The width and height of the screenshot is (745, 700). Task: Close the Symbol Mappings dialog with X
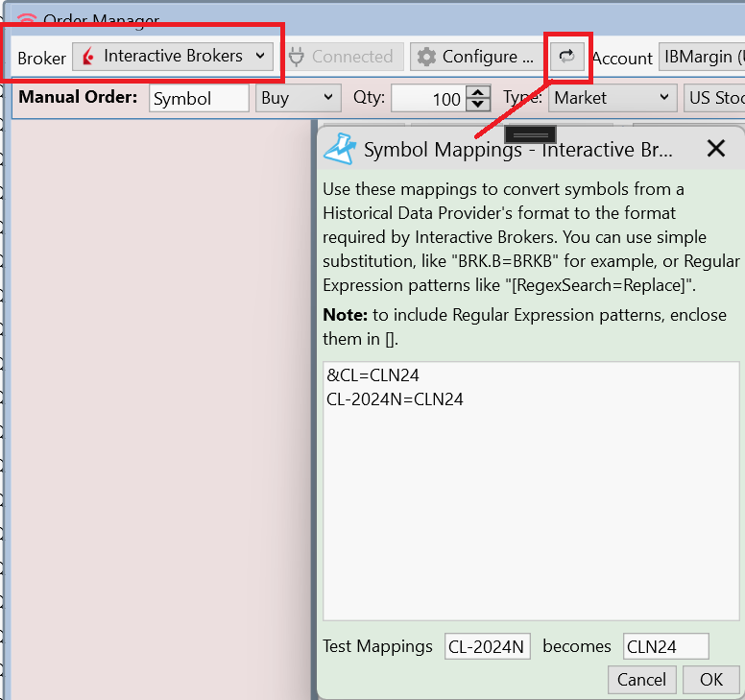pos(715,148)
